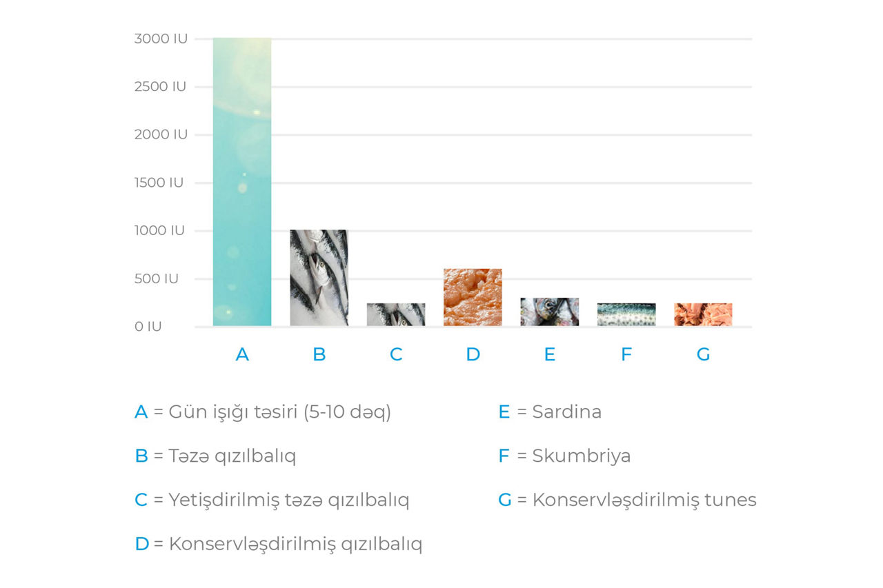883x588 pixels.
Task: Select legend entry Gün işığı təsiri
Action: (263, 412)
